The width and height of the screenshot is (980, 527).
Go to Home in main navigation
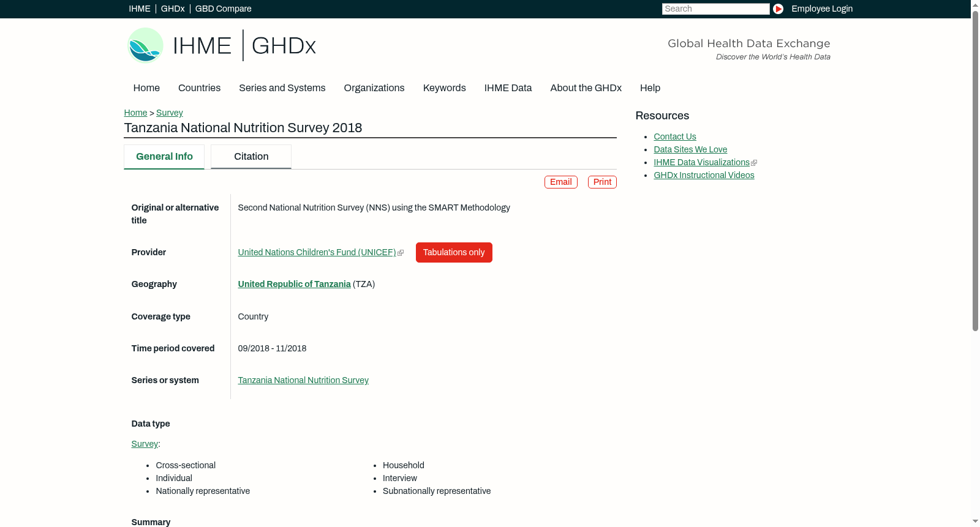point(146,88)
